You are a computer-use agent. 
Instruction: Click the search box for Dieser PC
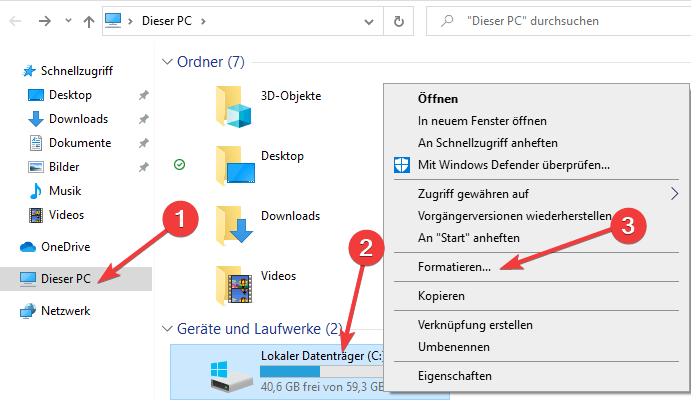click(x=558, y=21)
